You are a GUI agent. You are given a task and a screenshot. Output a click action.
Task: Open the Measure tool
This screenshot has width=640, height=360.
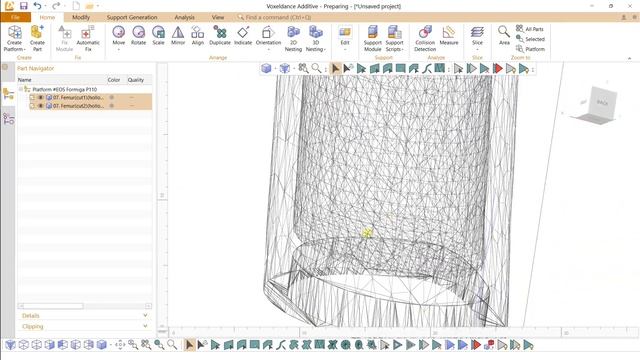click(449, 35)
